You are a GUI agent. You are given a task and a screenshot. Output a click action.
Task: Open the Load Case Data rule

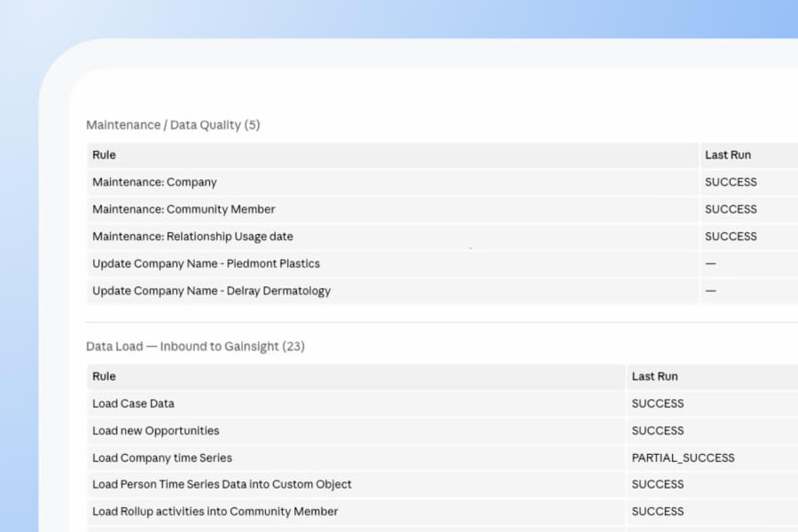[x=133, y=403]
